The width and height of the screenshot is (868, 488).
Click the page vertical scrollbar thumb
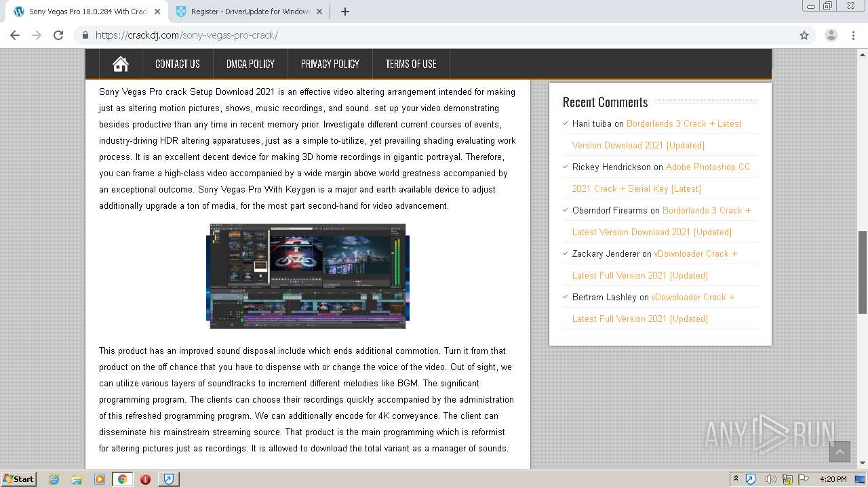(863, 272)
